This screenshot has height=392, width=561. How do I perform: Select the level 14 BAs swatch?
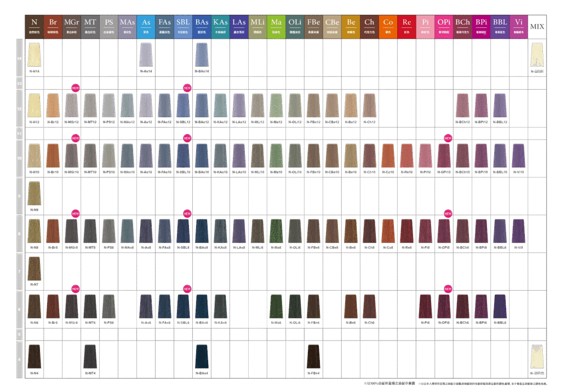coord(202,55)
